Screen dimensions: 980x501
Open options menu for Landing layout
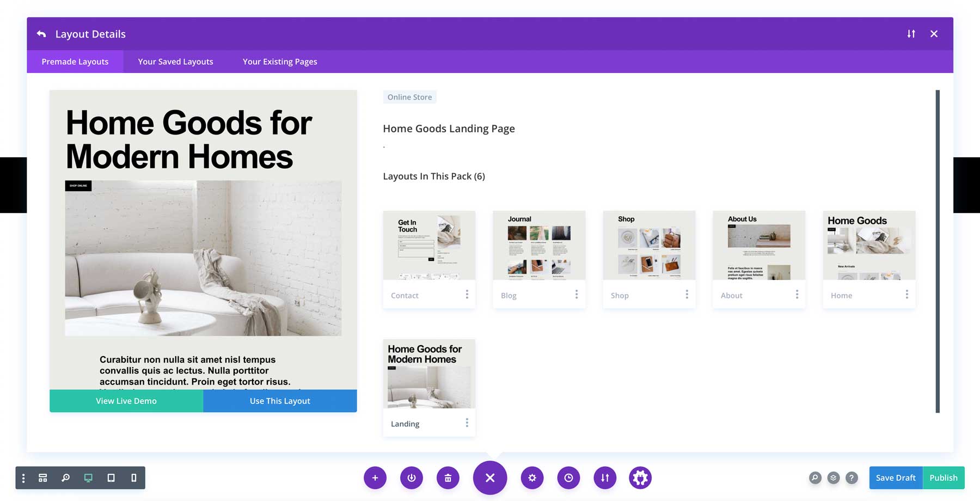click(467, 423)
